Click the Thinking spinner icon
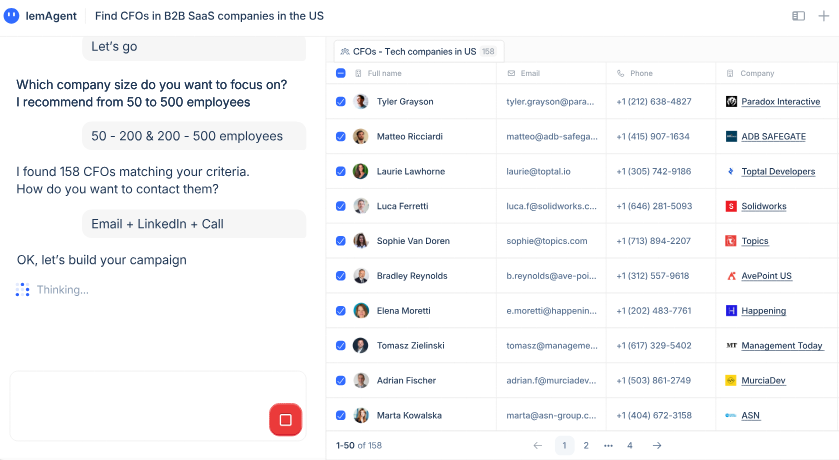This screenshot has height=460, width=839. pos(22,290)
